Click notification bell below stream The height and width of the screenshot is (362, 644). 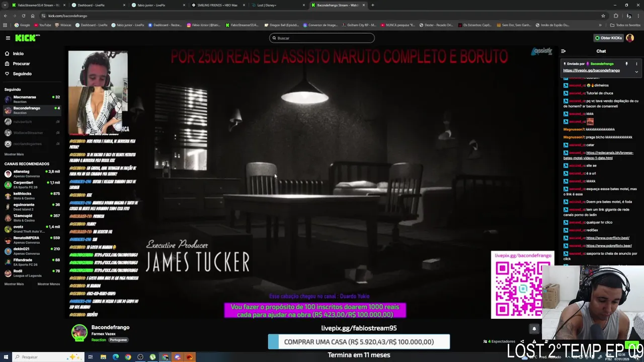click(534, 329)
